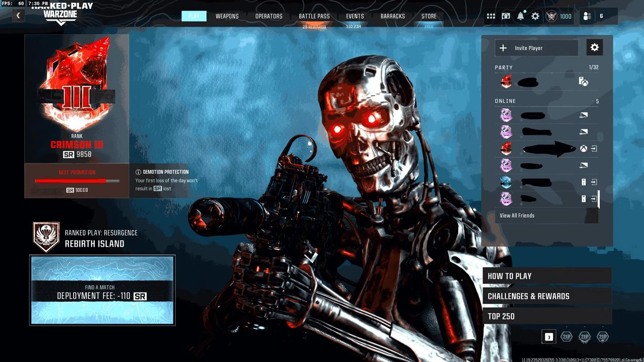644x362 pixels.
Task: Open the BARRACKS tab
Action: 393,16
